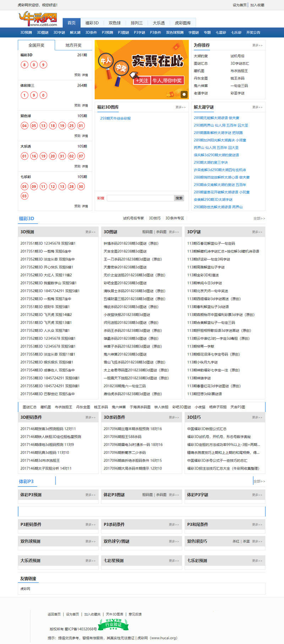Open 3D预测 in the blue sub-navigation bar
The width and height of the screenshot is (284, 644).
[x=26, y=32]
